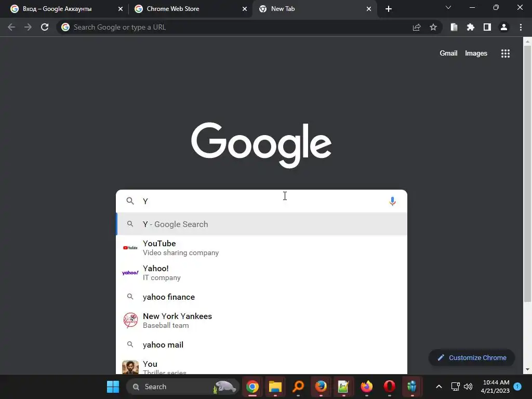Choose the Yahoo! IT company suggestion

pyautogui.click(x=261, y=273)
